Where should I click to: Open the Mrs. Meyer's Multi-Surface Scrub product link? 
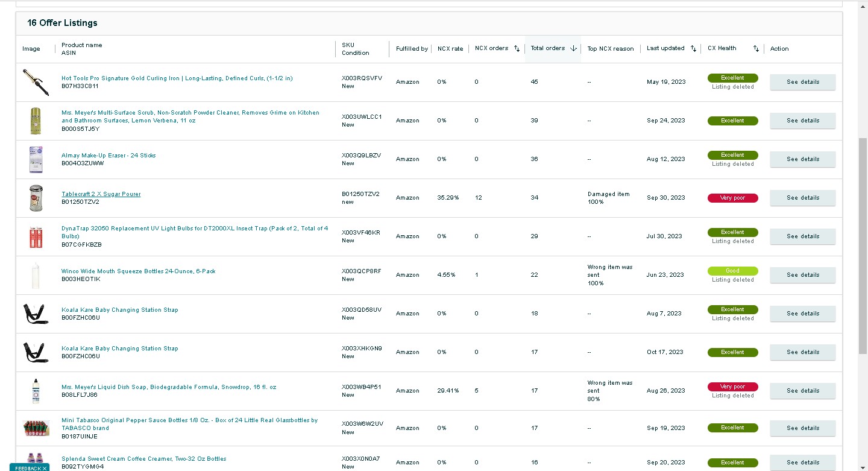pyautogui.click(x=190, y=116)
